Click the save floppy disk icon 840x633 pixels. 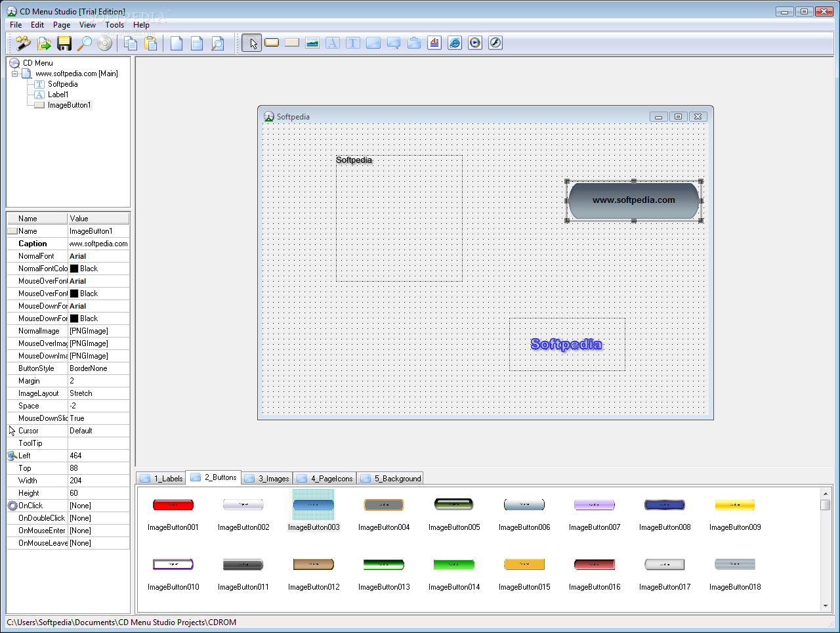point(64,43)
